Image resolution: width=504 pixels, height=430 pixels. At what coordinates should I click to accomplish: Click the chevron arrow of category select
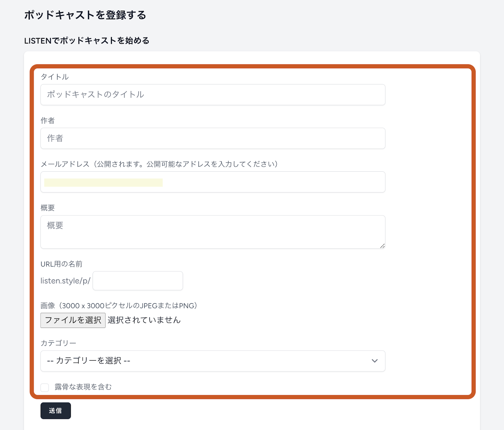point(375,361)
